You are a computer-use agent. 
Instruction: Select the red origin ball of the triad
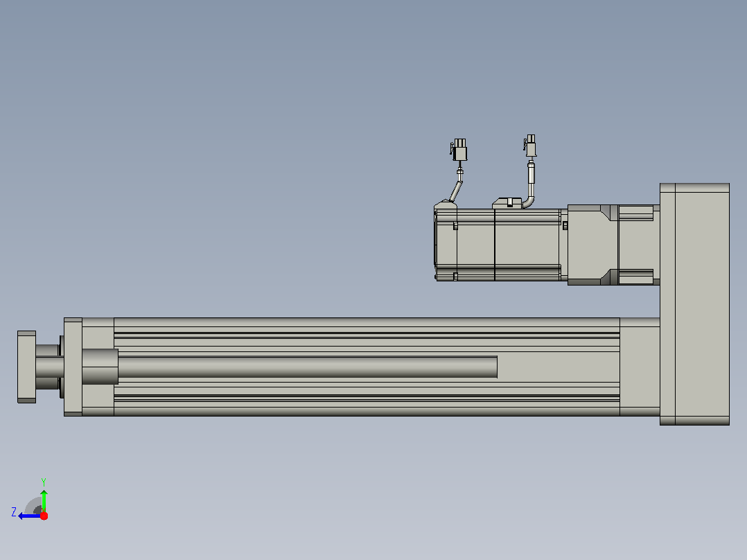tap(44, 516)
